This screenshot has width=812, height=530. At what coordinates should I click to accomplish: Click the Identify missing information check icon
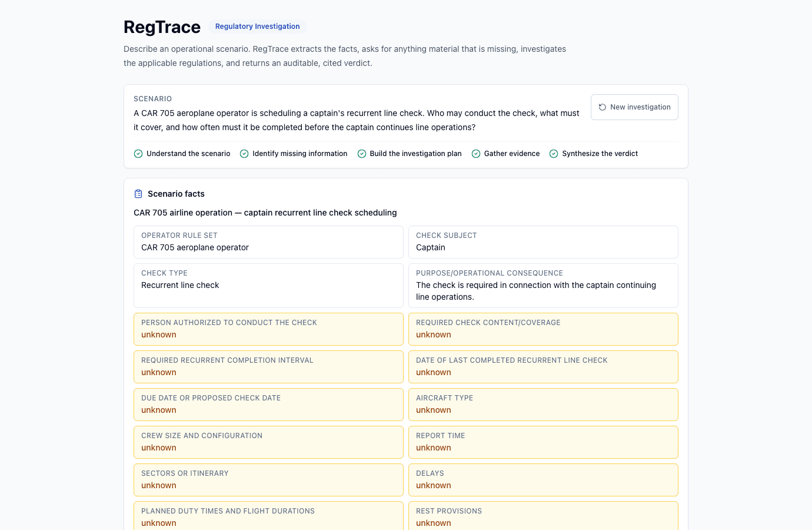click(x=244, y=154)
